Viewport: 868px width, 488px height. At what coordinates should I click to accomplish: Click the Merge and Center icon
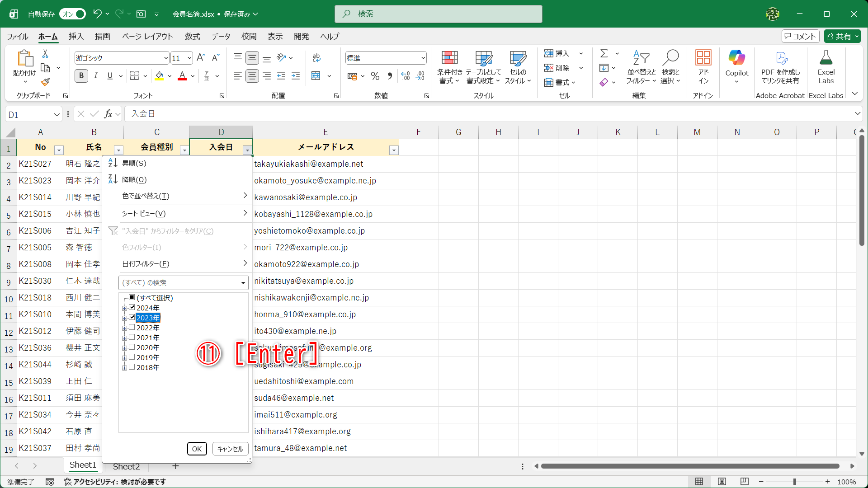316,76
